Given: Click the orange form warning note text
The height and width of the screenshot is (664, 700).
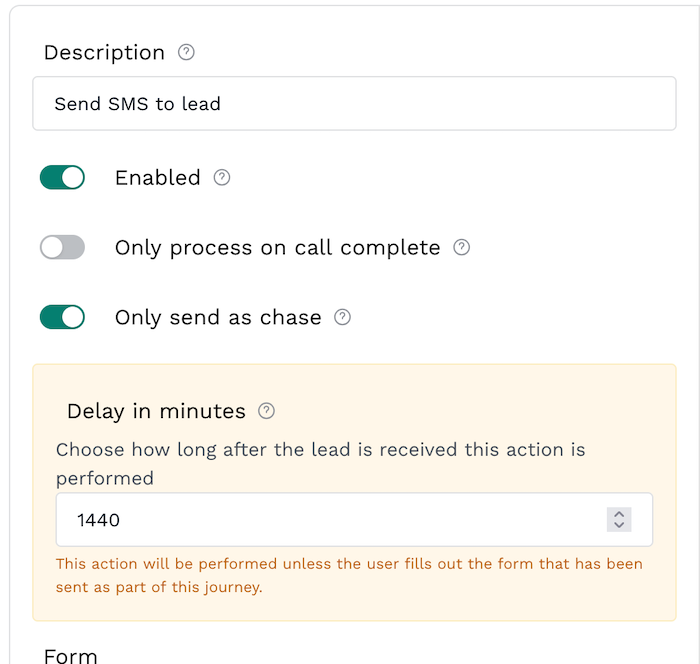Looking at the screenshot, I should 349,575.
